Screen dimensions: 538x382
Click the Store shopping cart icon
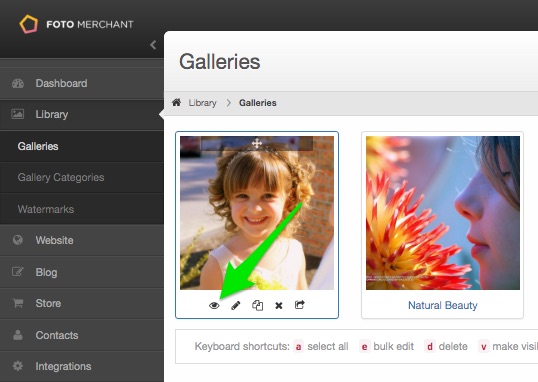click(18, 303)
